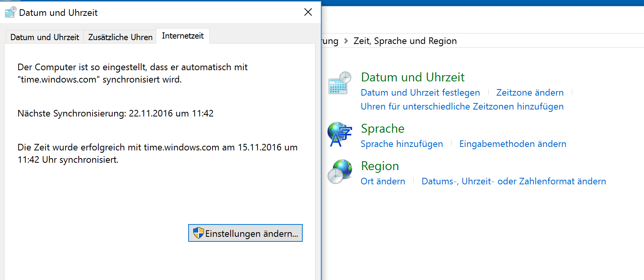Select the Internetzeit tab
The width and height of the screenshot is (644, 280).
click(x=183, y=36)
